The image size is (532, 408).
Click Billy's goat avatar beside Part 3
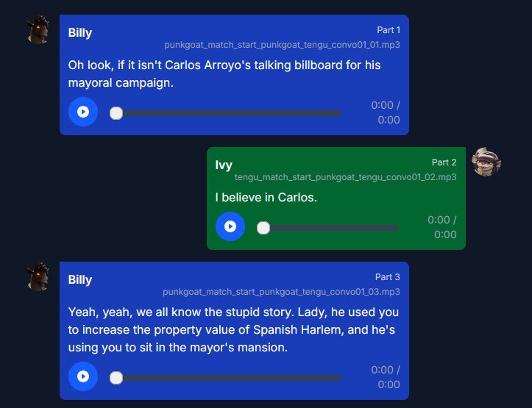pyautogui.click(x=38, y=277)
